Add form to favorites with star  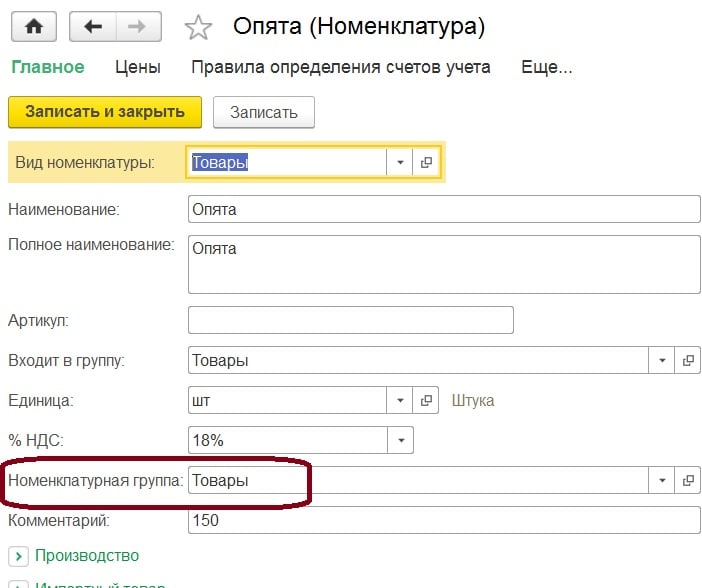tap(199, 28)
